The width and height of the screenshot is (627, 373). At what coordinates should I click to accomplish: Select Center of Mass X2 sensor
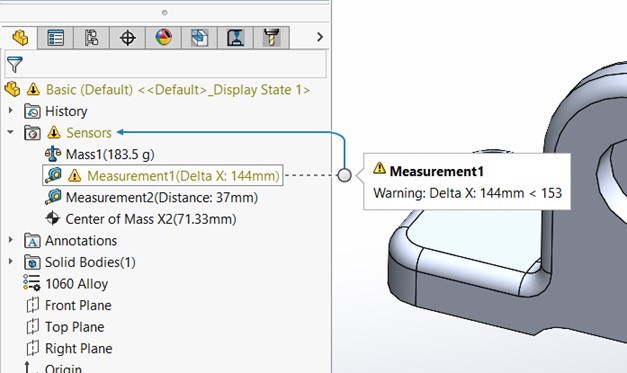(140, 219)
